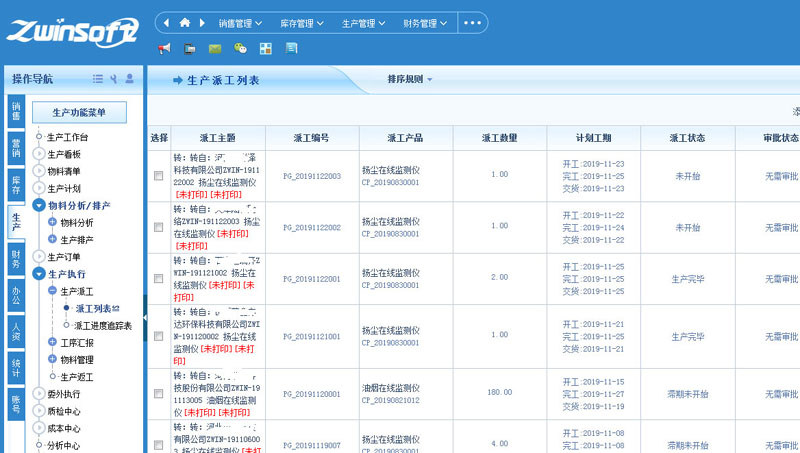Screen dimensions: 800x453
Task: Click the three-dots more menu button
Action: tap(473, 22)
